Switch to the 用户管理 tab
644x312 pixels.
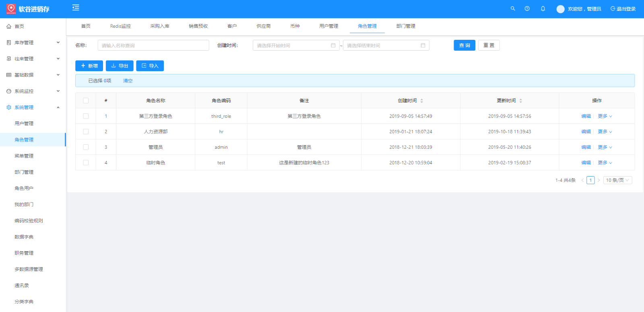[x=329, y=26]
